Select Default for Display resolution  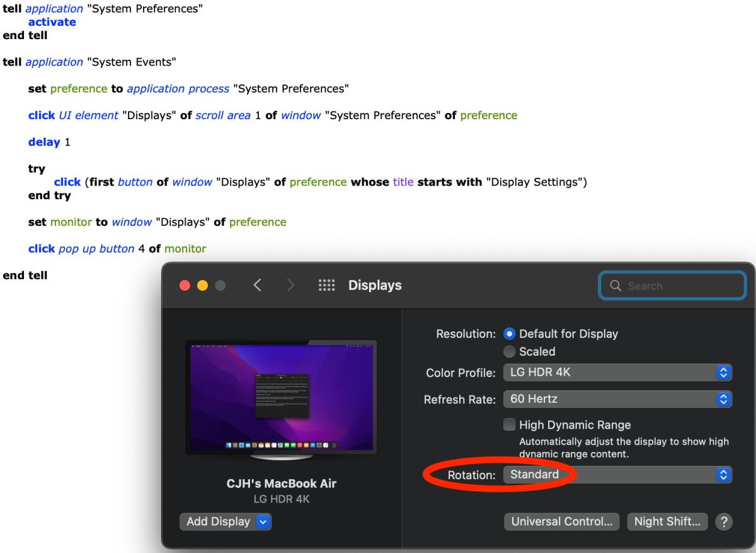(x=509, y=334)
